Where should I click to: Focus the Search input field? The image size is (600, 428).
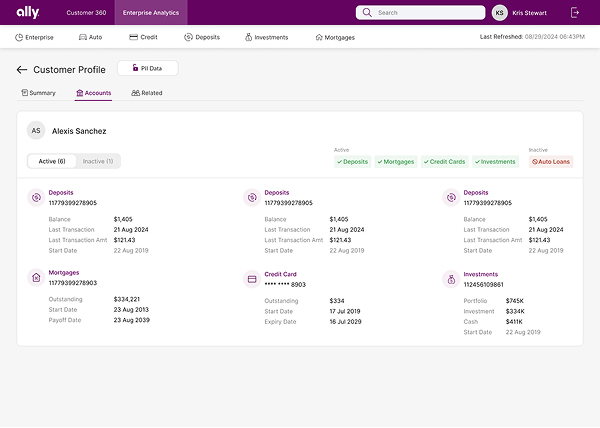(x=420, y=13)
